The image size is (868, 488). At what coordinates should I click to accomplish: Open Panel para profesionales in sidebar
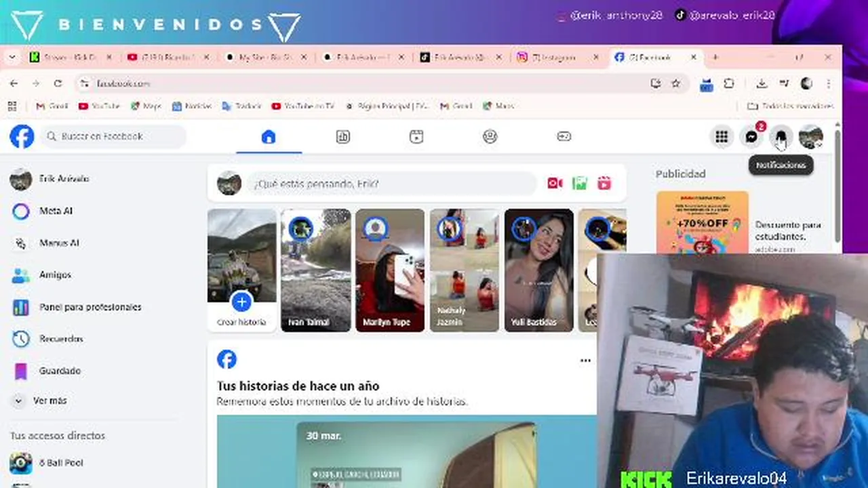coord(102,307)
